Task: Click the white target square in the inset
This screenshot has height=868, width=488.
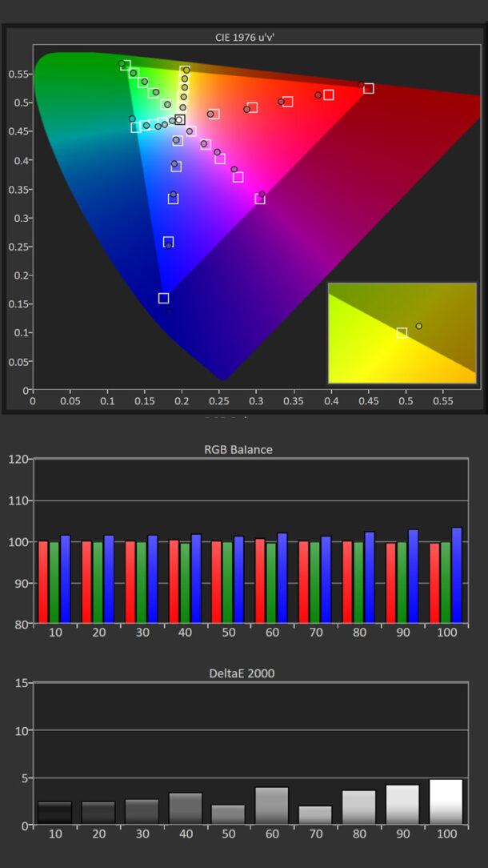Action: point(402,333)
